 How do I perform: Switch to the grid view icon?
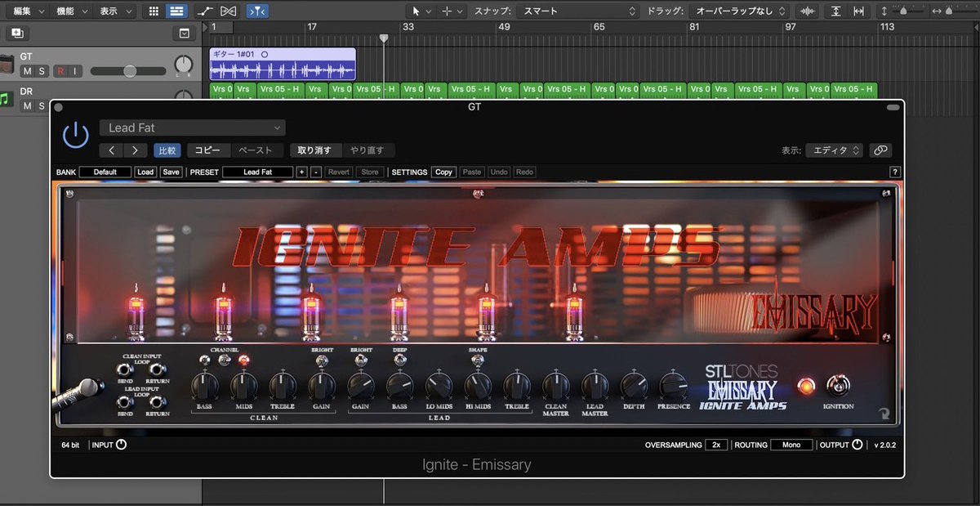pos(154,11)
